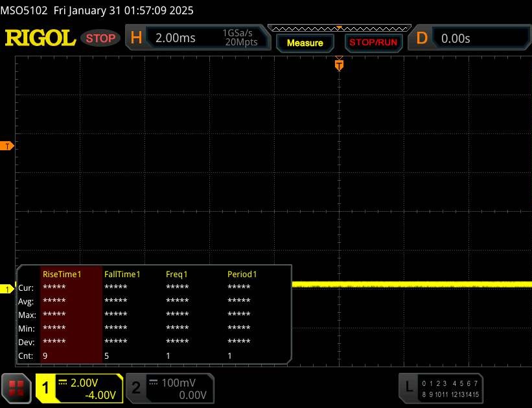Click the channel 1 ground marker
532x408 pixels.
click(x=8, y=289)
